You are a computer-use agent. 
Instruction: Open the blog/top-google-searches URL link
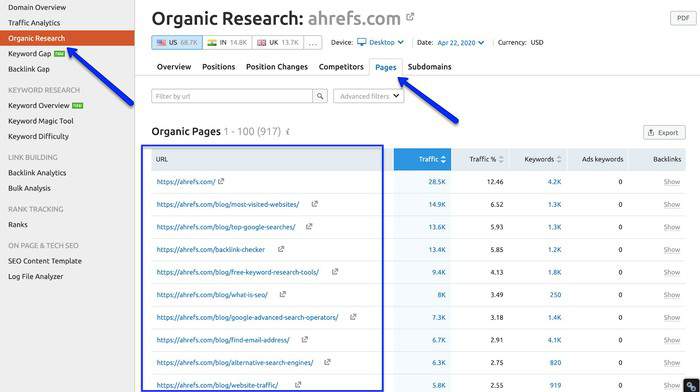pos(226,227)
